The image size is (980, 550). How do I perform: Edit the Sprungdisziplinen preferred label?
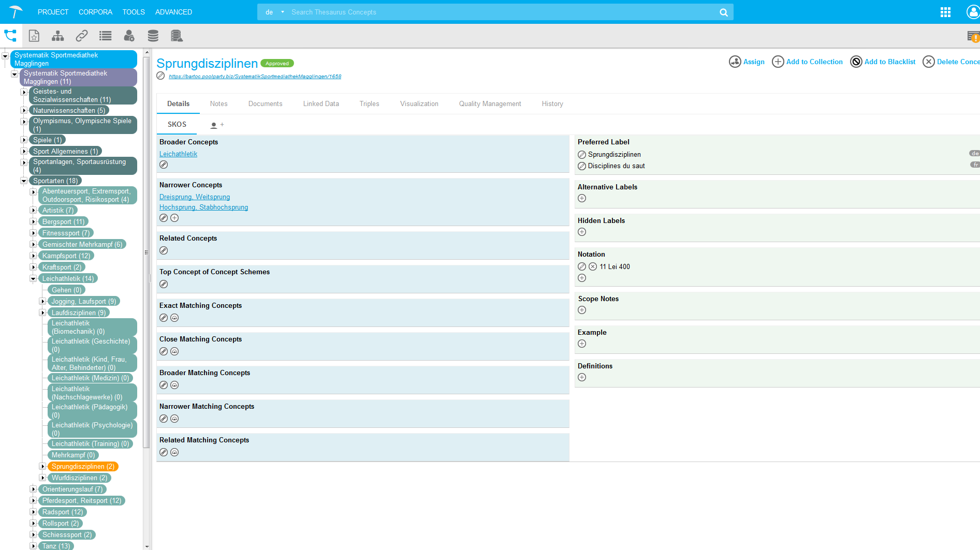tap(582, 154)
